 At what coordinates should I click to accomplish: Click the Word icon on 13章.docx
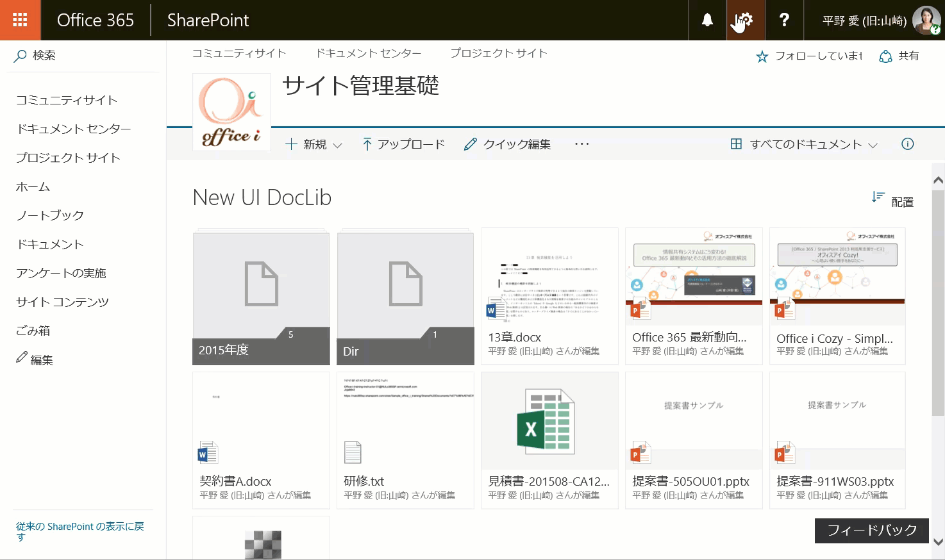click(x=496, y=309)
